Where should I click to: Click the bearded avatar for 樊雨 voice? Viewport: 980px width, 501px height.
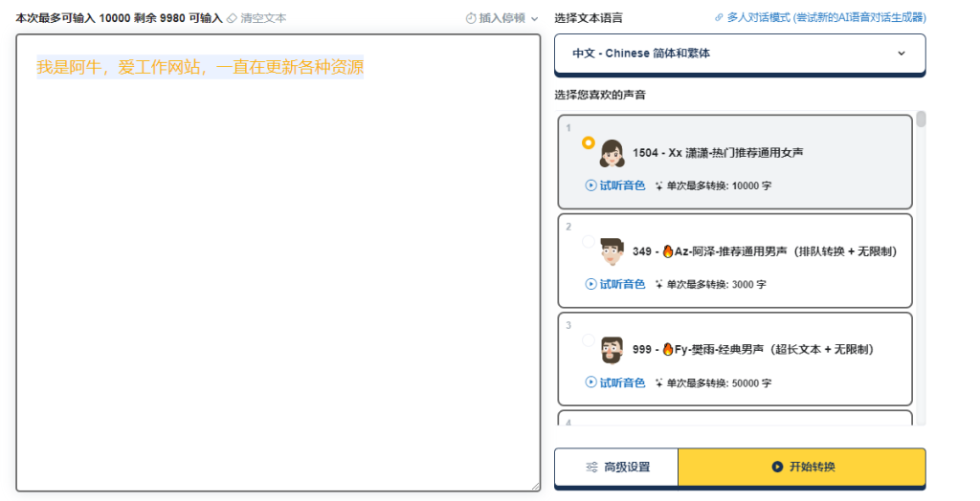pyautogui.click(x=612, y=350)
